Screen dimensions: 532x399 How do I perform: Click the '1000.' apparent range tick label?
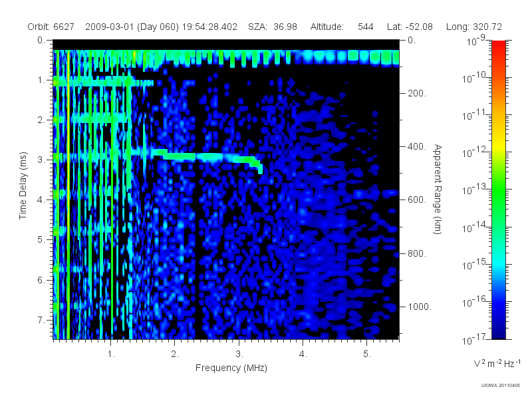[419, 307]
